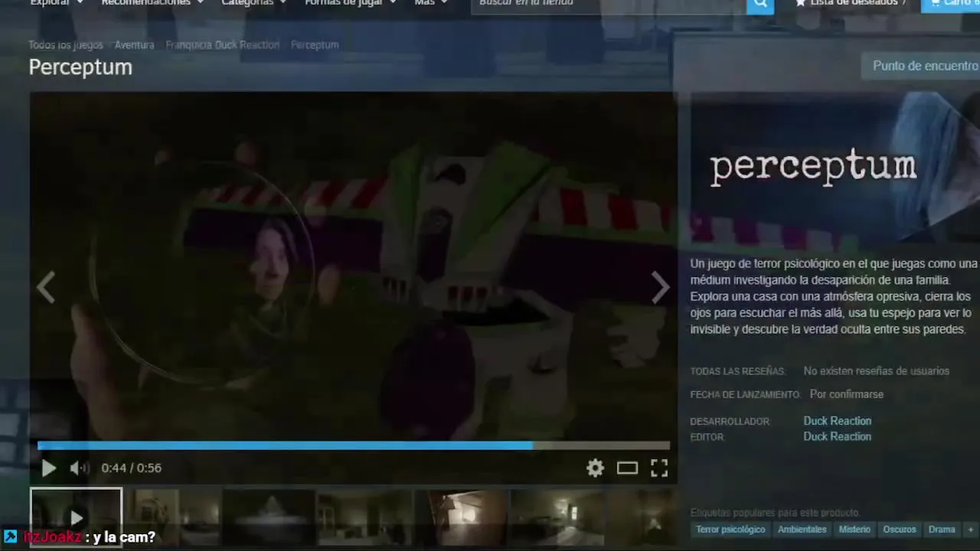Select the Drama tag
This screenshot has width=980, height=551.
[x=942, y=530]
